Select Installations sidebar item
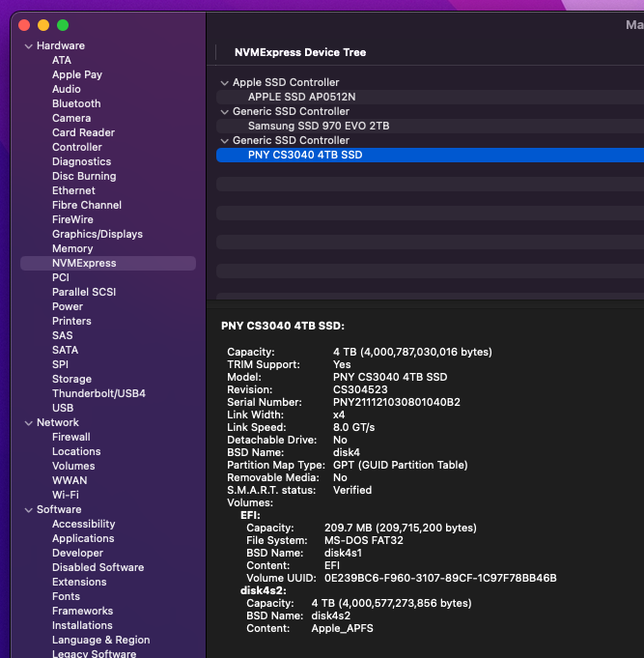644x658 pixels. (x=82, y=625)
